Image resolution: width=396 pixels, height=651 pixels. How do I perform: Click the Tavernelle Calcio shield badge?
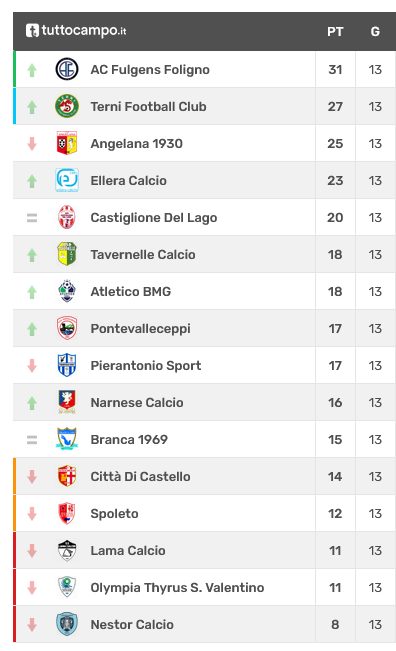point(67,254)
